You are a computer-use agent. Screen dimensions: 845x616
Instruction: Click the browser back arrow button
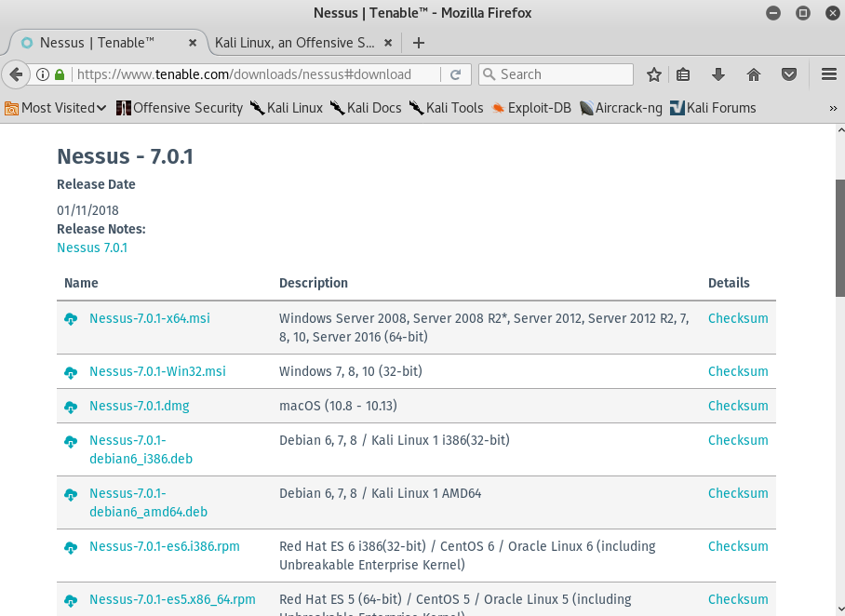coord(16,74)
